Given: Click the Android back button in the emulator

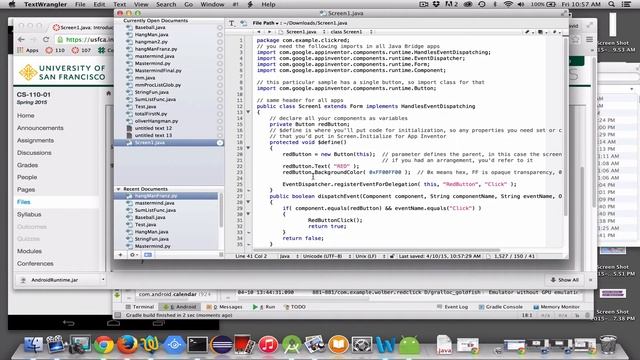Looking at the screenshot, I should tap(69, 323).
